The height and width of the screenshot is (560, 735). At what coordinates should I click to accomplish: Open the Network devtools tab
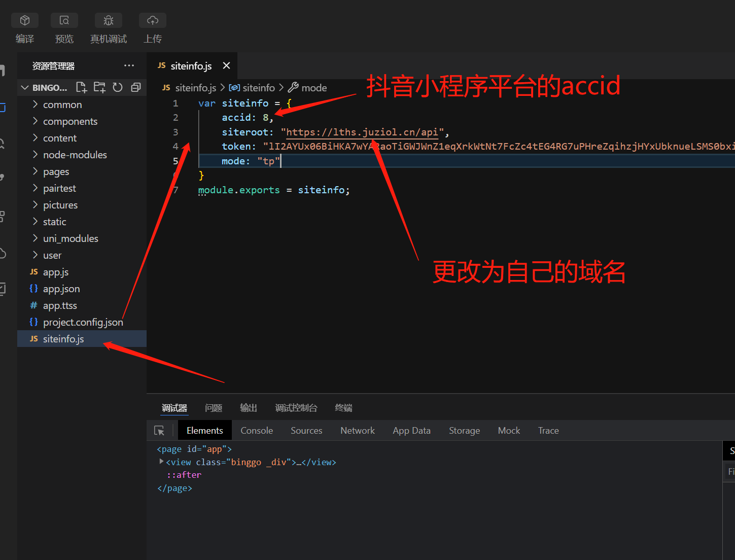[x=358, y=431]
